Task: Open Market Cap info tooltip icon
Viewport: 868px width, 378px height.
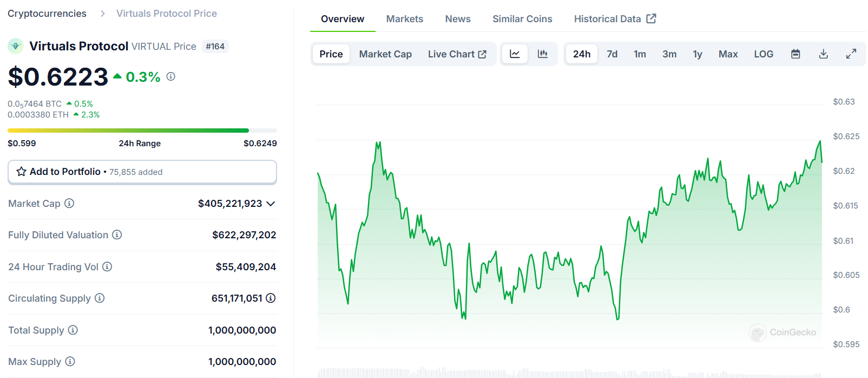Action: (69, 203)
